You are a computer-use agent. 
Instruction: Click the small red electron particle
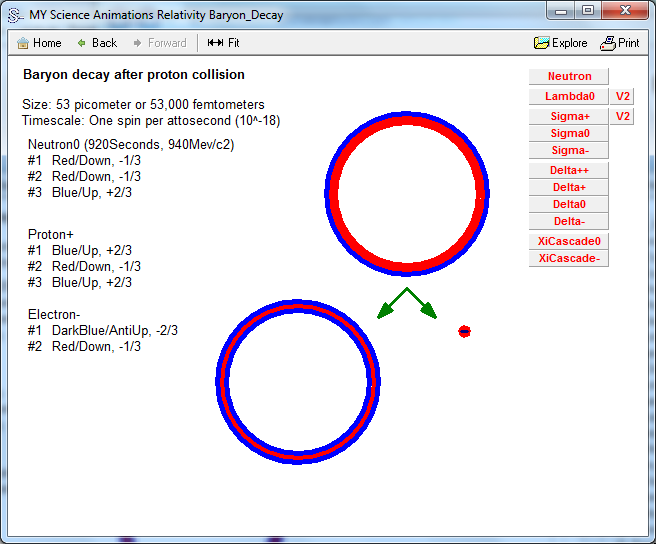coord(464,331)
